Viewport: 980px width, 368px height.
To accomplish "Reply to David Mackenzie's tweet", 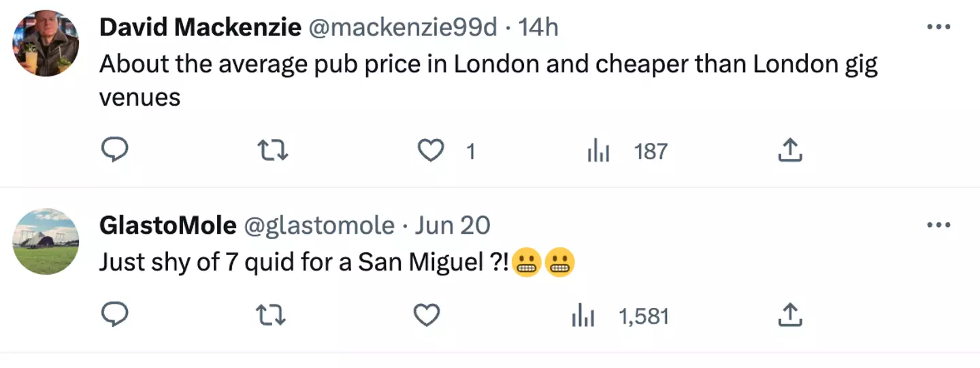I will coord(115,151).
